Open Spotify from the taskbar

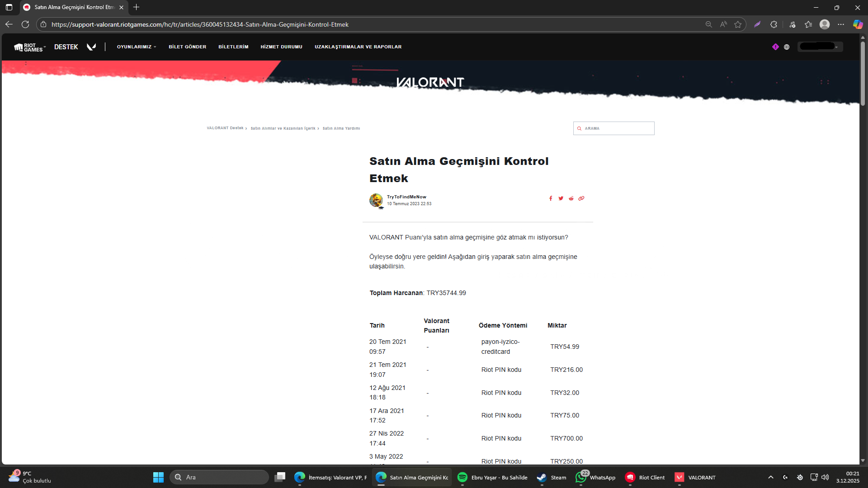(462, 477)
